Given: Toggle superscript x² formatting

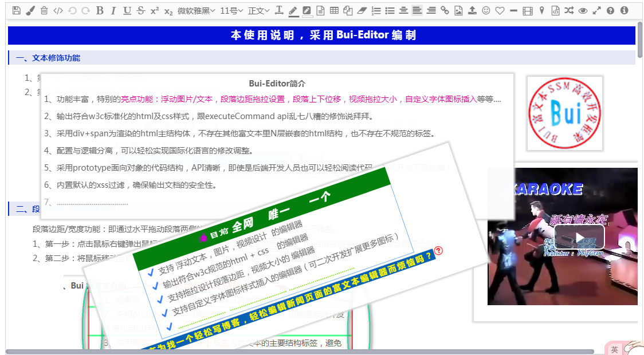Looking at the screenshot, I should (155, 11).
